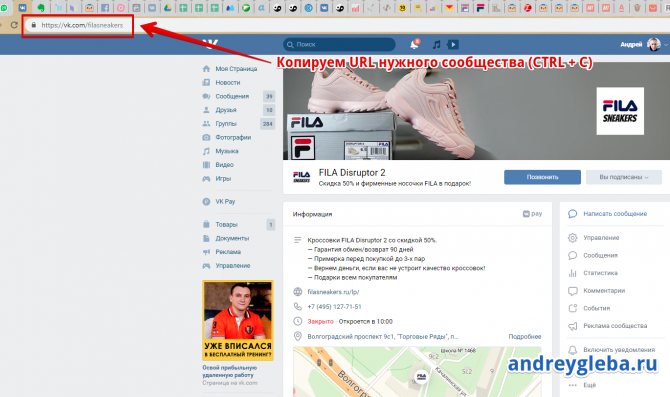The height and width of the screenshot is (397, 670).
Task: Click the globe icon beside website link
Action: (298, 292)
